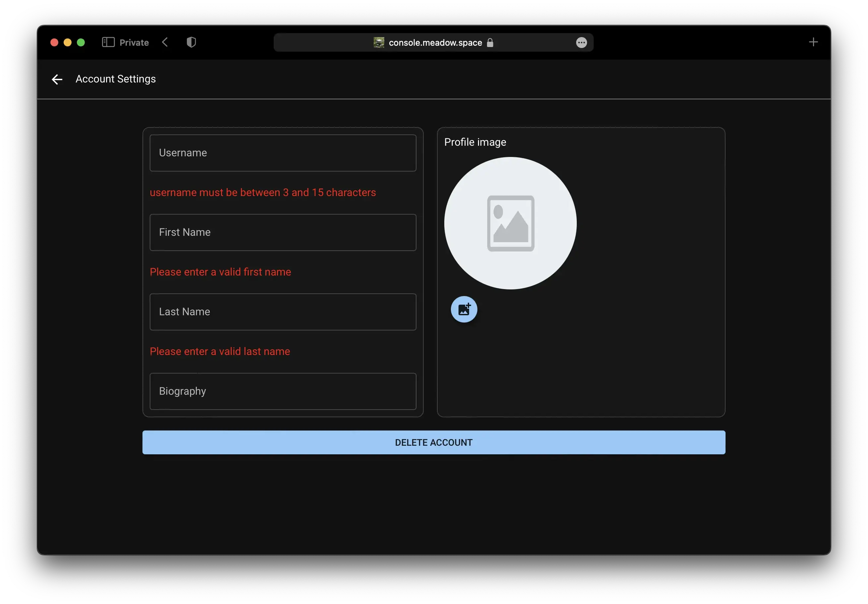The width and height of the screenshot is (868, 604).
Task: Click the red close window button
Action: pos(54,42)
